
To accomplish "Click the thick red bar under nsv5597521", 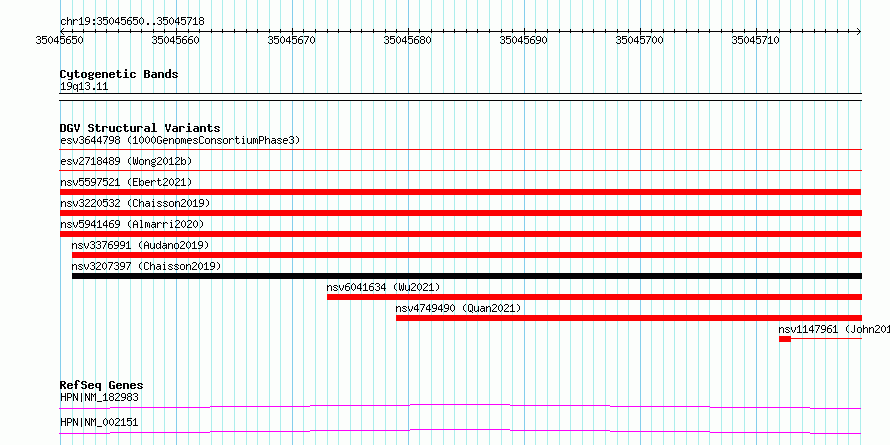I will pyautogui.click(x=460, y=192).
